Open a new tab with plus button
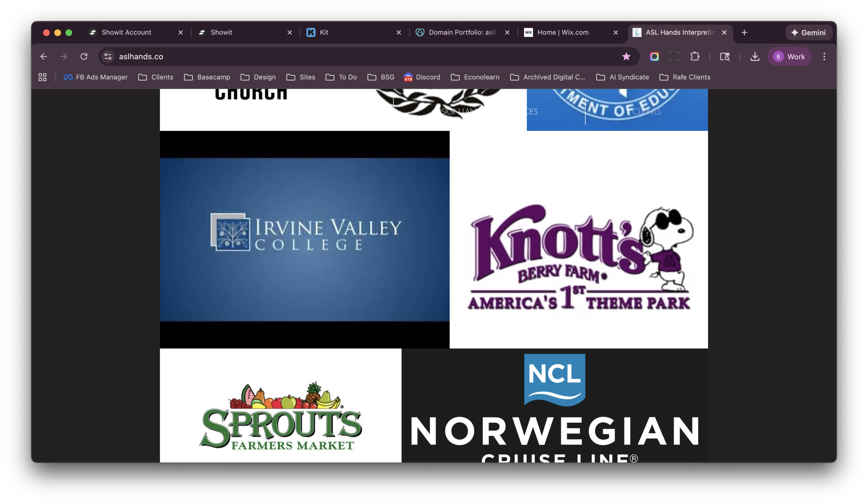 744,32
